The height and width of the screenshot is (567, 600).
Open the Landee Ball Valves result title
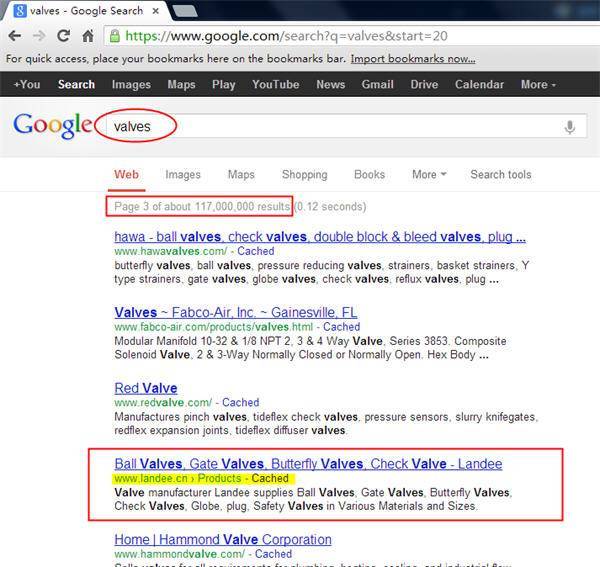[x=308, y=464]
